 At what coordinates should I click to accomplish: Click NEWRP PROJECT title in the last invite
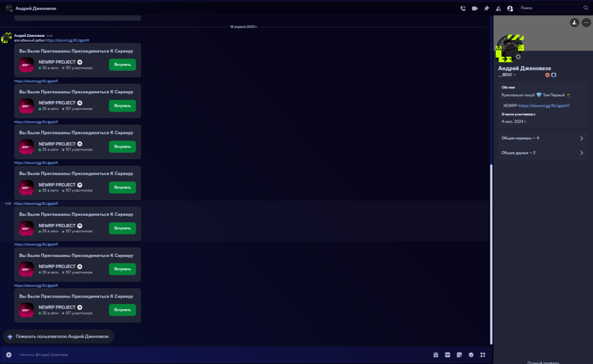[57, 307]
